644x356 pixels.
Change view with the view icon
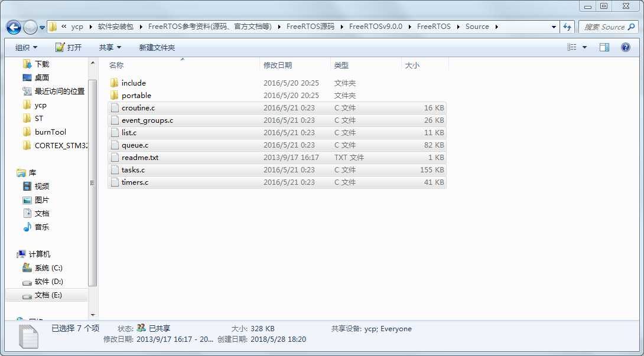[572, 48]
